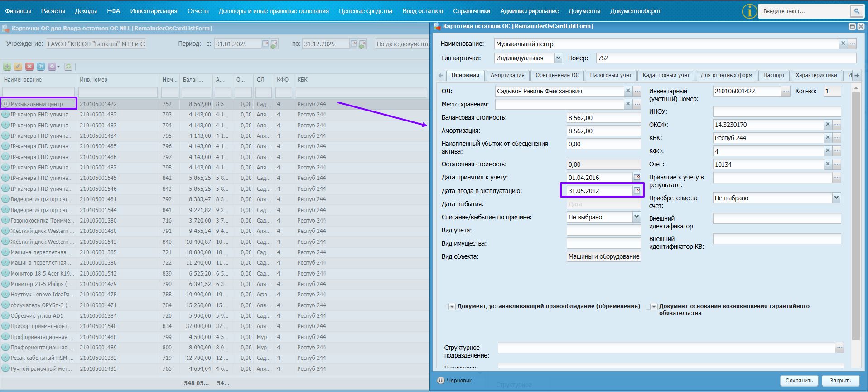Open calendar for Дата ввода в эксплуатацию

pos(637,190)
